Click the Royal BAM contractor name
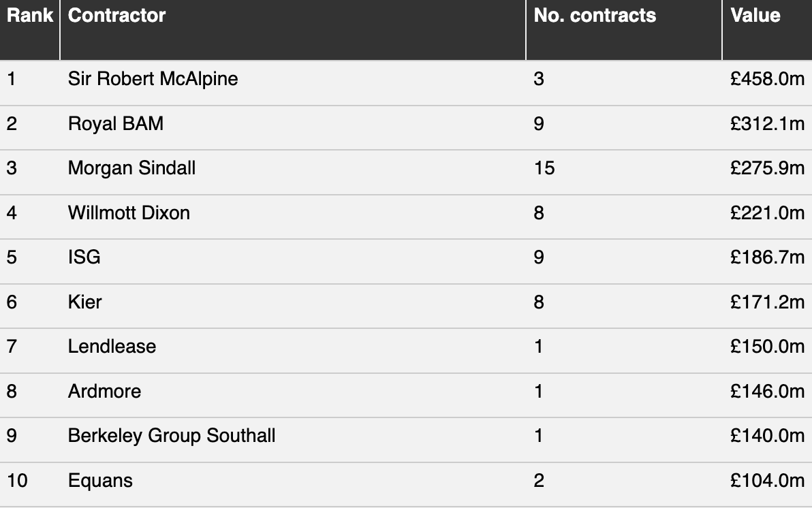812x508 pixels. [116, 124]
